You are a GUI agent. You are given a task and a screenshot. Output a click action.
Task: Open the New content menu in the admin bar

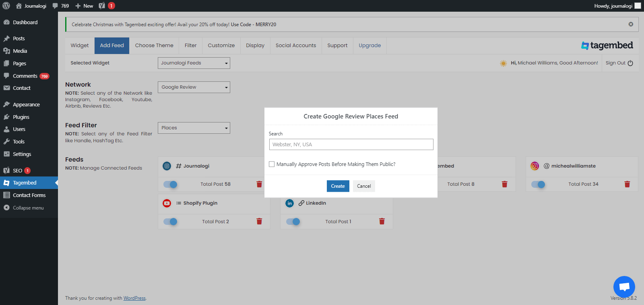84,6
